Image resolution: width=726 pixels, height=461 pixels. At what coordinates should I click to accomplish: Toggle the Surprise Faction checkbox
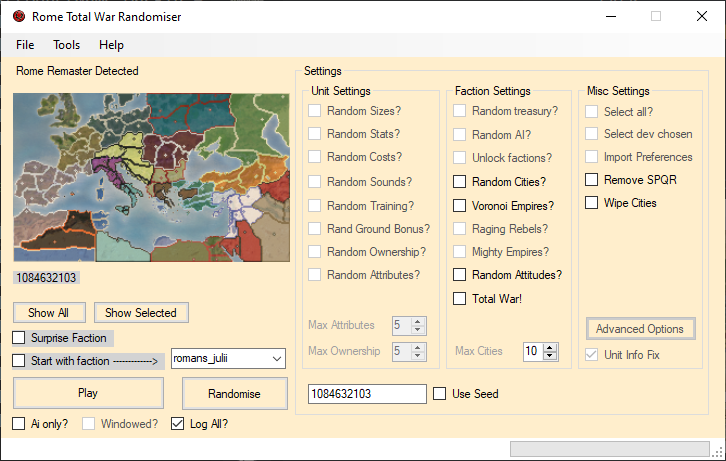tap(19, 338)
